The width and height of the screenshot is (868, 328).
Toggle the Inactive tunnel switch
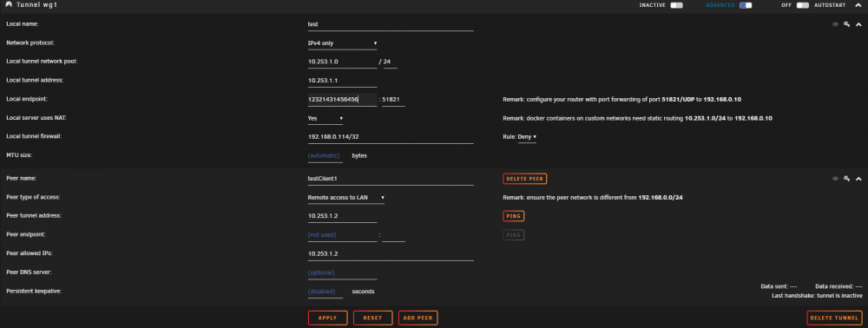coord(676,5)
